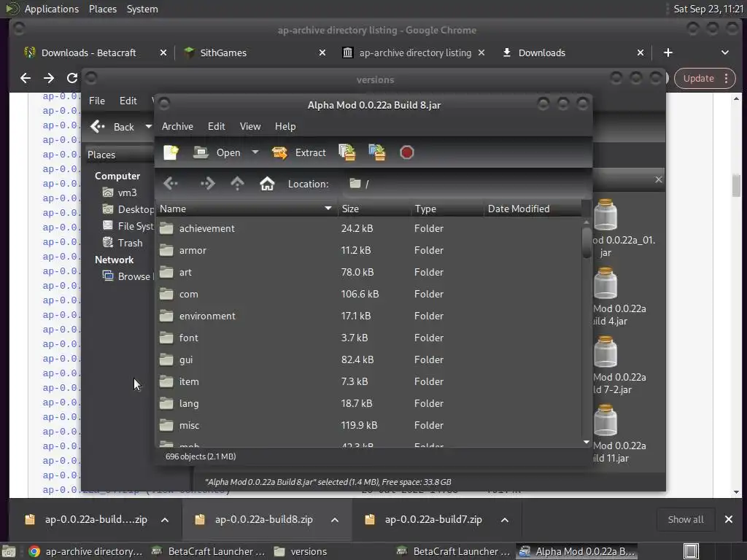Expand the Open recent dropdown arrow
This screenshot has width=747, height=560.
pyautogui.click(x=255, y=152)
